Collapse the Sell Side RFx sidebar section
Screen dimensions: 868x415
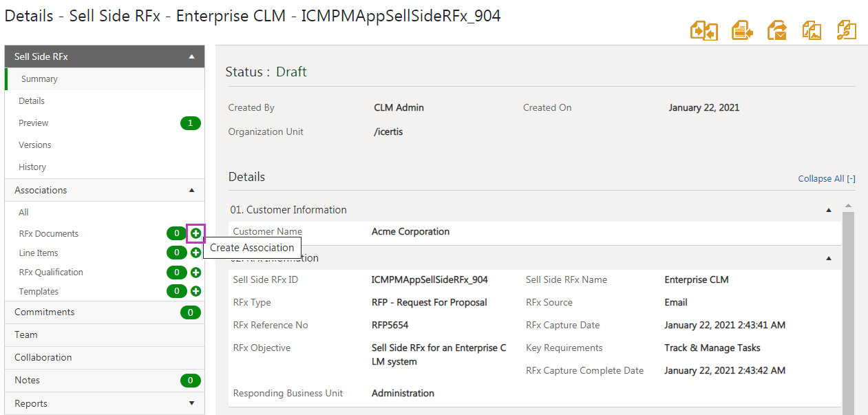coord(192,57)
